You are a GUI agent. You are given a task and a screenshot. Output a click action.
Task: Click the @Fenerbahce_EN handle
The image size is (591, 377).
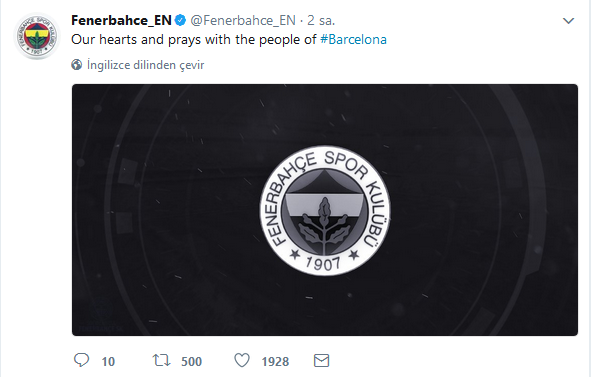coord(243,20)
